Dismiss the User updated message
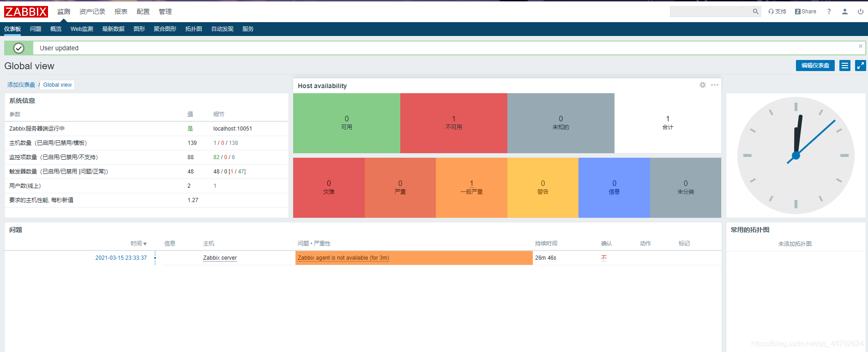Image resolution: width=868 pixels, height=352 pixels. (861, 46)
